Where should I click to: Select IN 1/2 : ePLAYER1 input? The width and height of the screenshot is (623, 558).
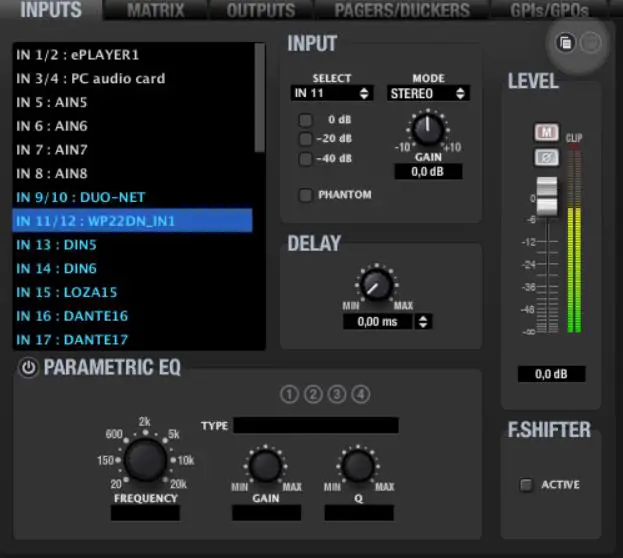click(x=133, y=55)
